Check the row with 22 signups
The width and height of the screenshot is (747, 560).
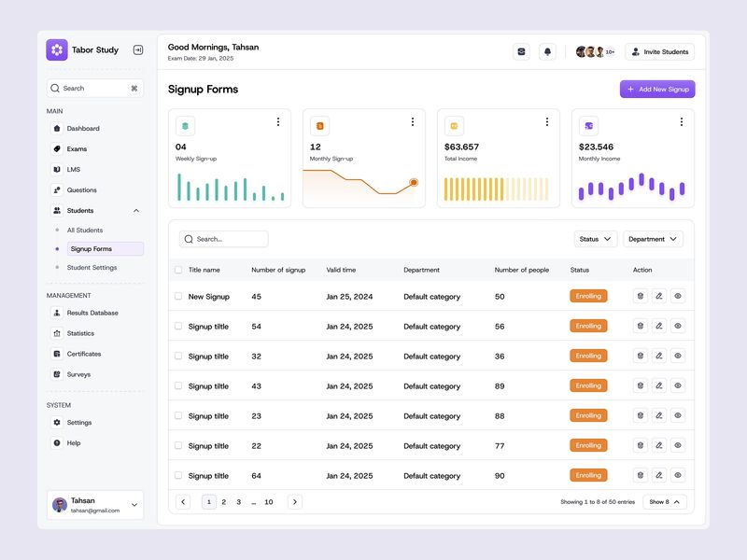point(178,445)
